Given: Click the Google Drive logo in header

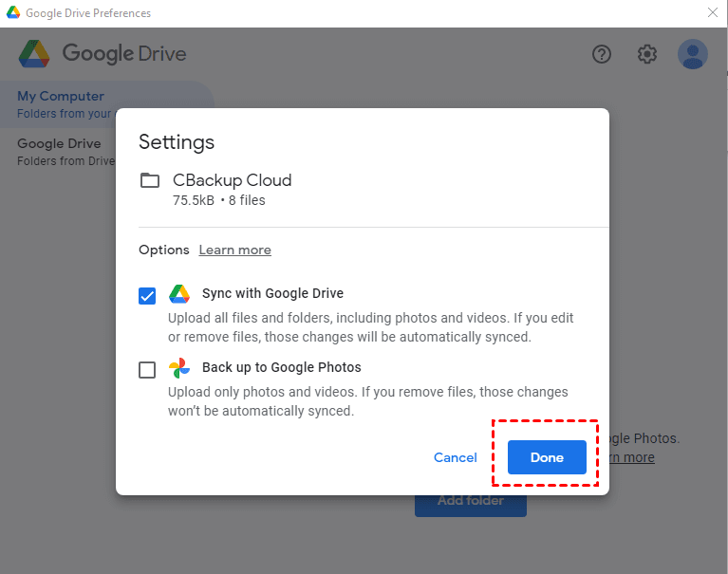Looking at the screenshot, I should (34, 54).
